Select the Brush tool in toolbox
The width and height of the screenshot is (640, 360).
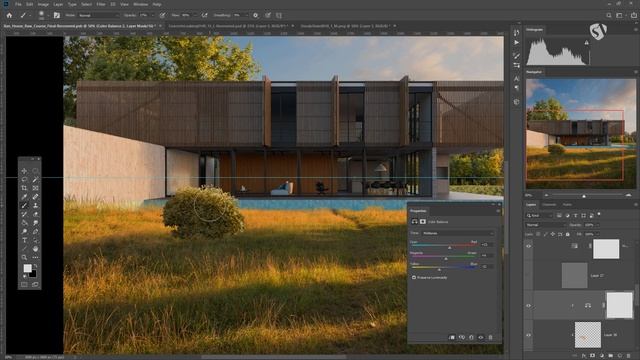point(24,205)
